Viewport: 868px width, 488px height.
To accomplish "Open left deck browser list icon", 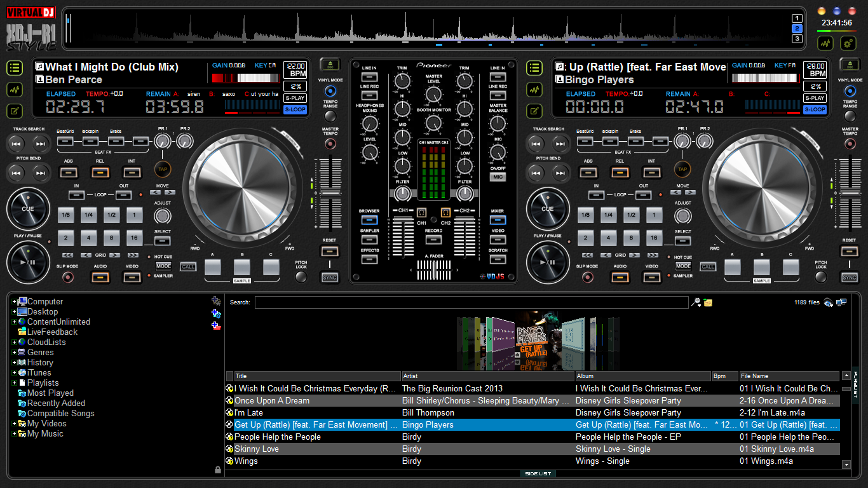I will 15,68.
